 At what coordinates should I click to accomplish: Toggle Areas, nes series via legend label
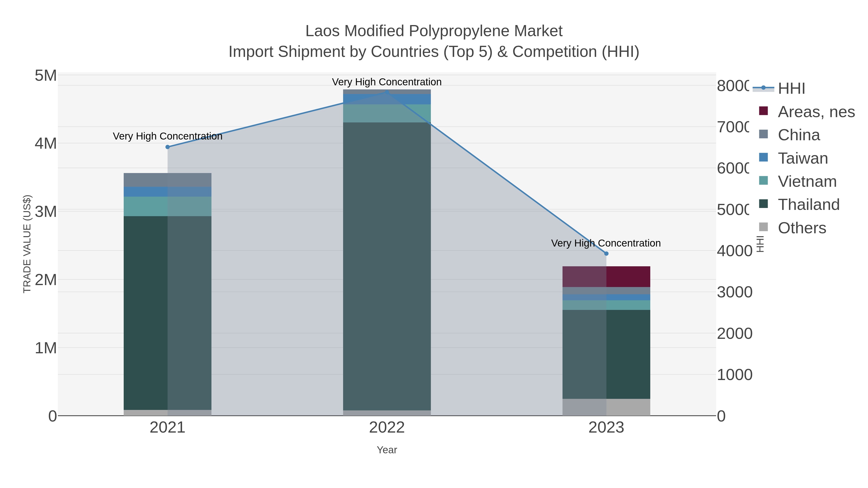816,112
